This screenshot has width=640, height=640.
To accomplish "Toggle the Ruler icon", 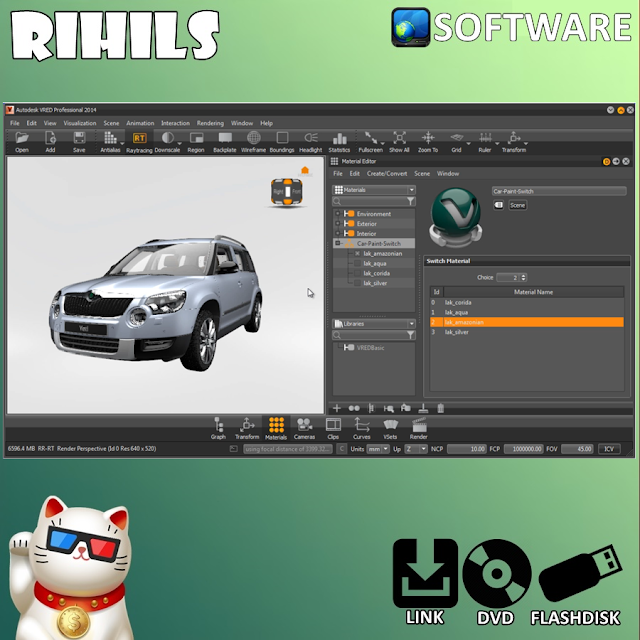I will tap(485, 138).
